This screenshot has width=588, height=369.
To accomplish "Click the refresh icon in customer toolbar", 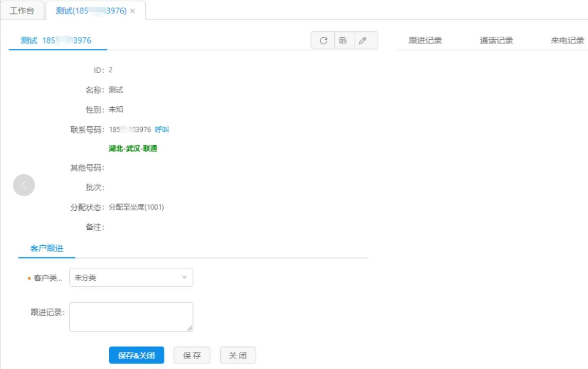I will [x=323, y=40].
